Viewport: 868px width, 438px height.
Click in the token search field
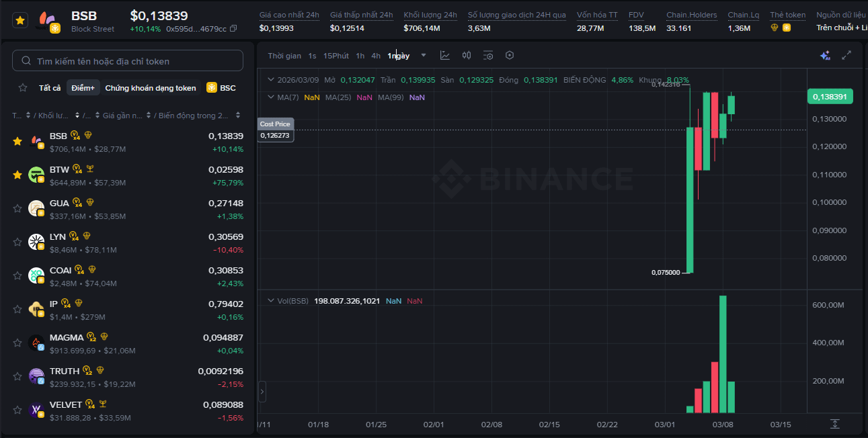[x=128, y=60]
